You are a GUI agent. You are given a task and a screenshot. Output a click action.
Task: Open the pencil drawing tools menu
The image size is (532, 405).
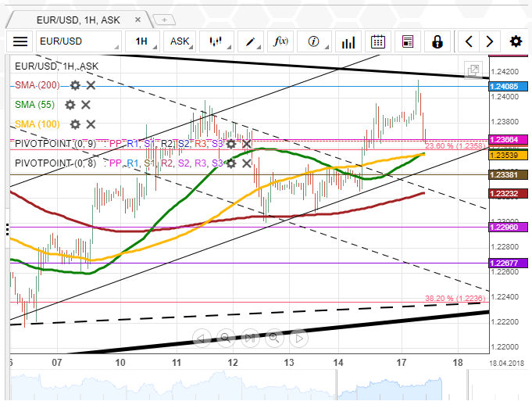coord(251,41)
